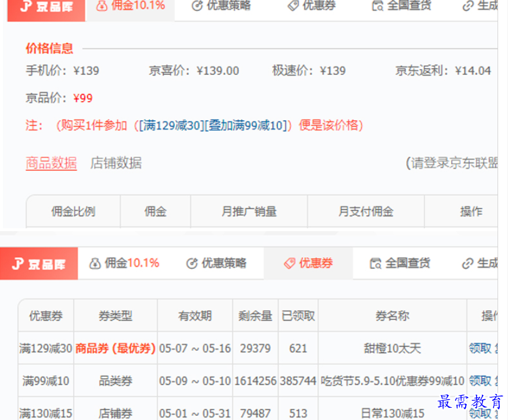Click 全国查货 search-box icon in upper panel
Screen dimensions: 508x420
click(377, 6)
